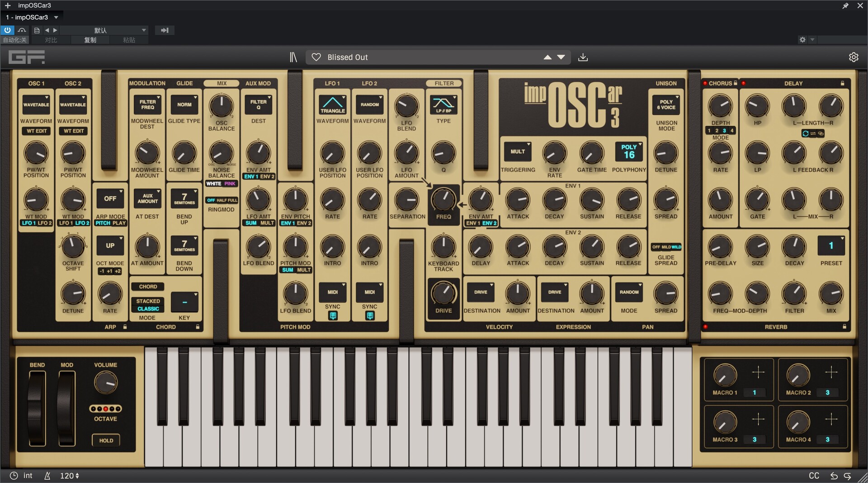Click the save preset download icon
This screenshot has width=868, height=483.
click(583, 57)
